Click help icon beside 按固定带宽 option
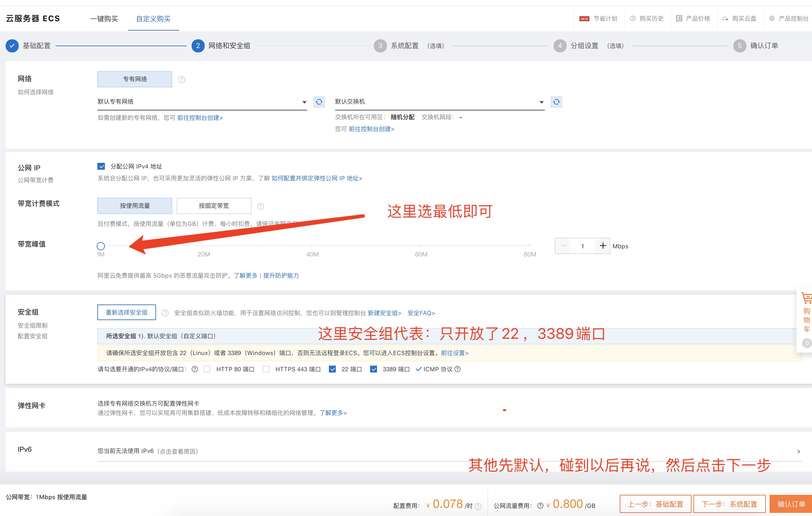The width and height of the screenshot is (812, 516). 261,206
